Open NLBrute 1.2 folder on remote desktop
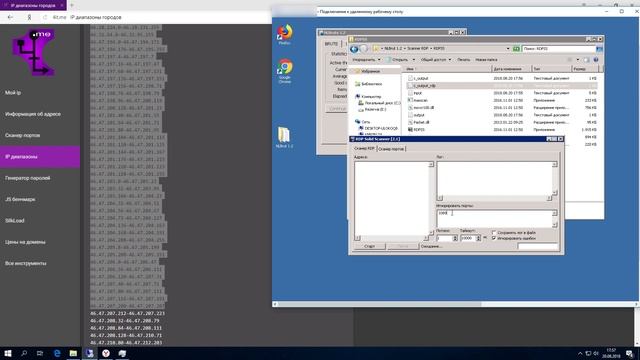The height and width of the screenshot is (360, 640). point(284,138)
